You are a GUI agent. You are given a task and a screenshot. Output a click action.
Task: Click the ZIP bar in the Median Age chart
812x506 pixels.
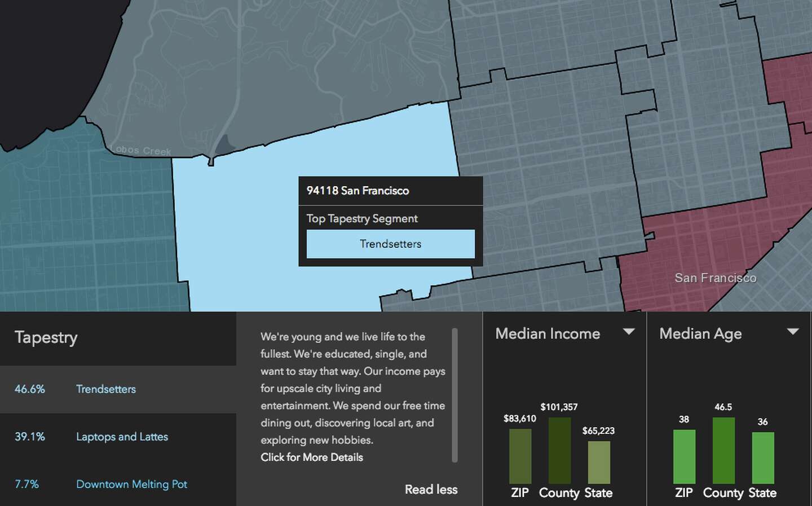tap(683, 457)
